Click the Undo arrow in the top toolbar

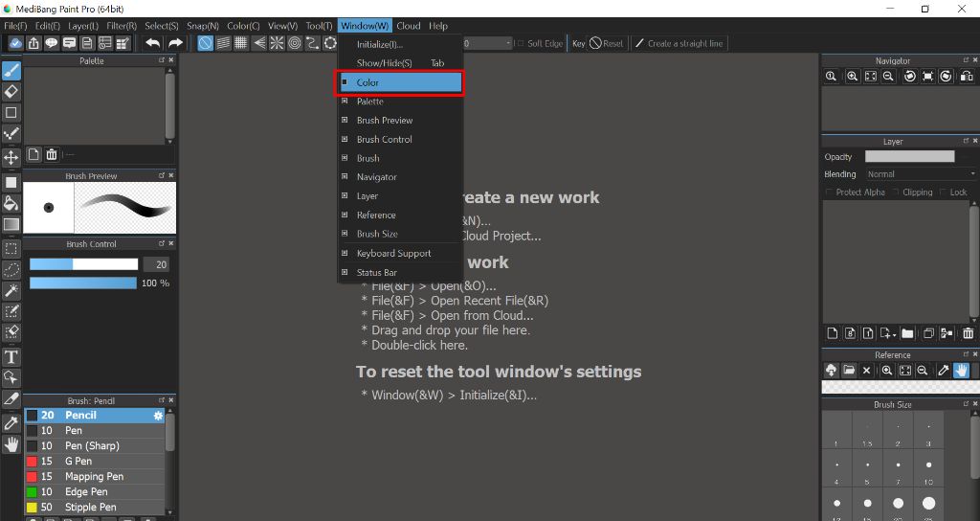152,43
